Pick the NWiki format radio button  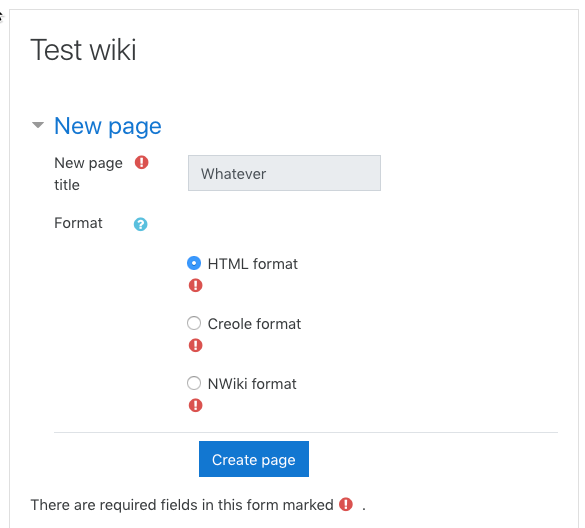pyautogui.click(x=194, y=383)
